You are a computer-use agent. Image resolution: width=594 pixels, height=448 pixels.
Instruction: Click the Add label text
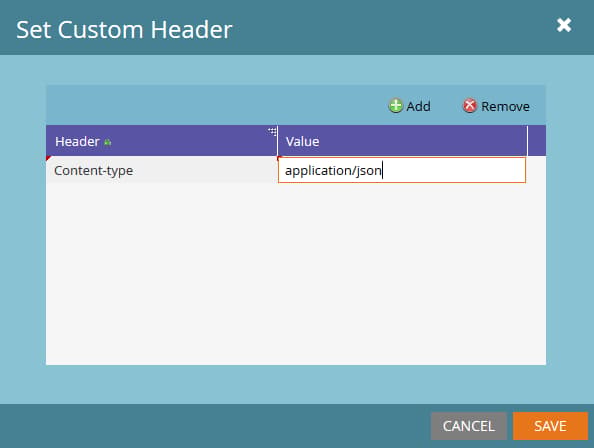pyautogui.click(x=418, y=106)
